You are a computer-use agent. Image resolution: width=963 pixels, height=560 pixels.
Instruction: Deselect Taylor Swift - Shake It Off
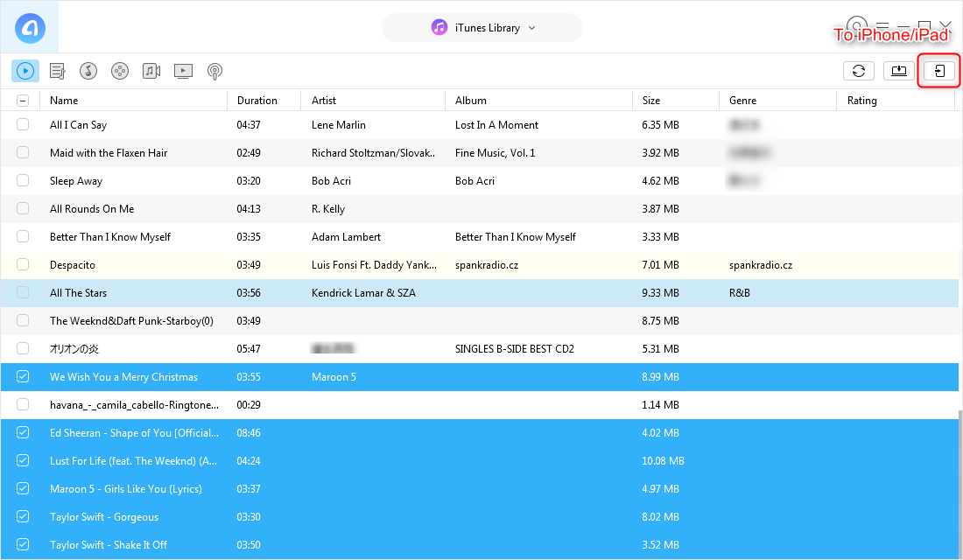(x=23, y=544)
